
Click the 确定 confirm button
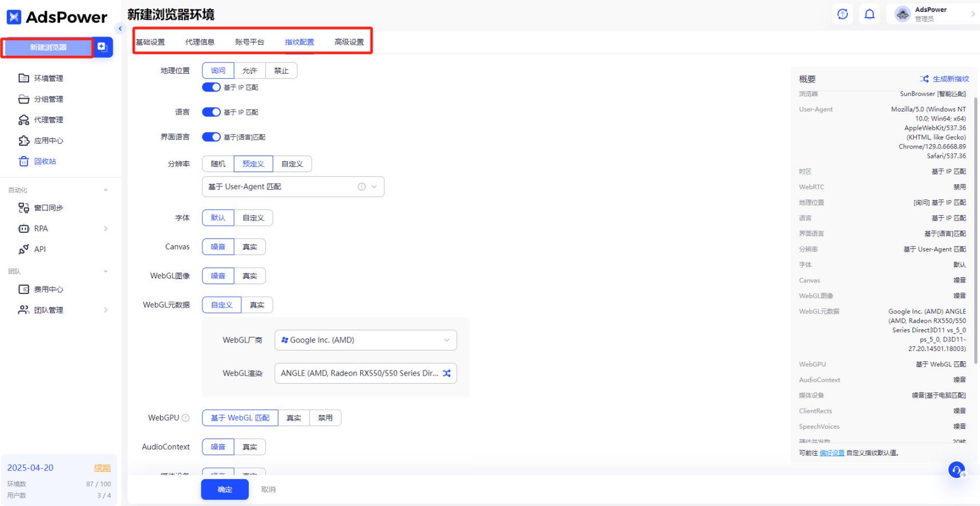click(x=225, y=489)
